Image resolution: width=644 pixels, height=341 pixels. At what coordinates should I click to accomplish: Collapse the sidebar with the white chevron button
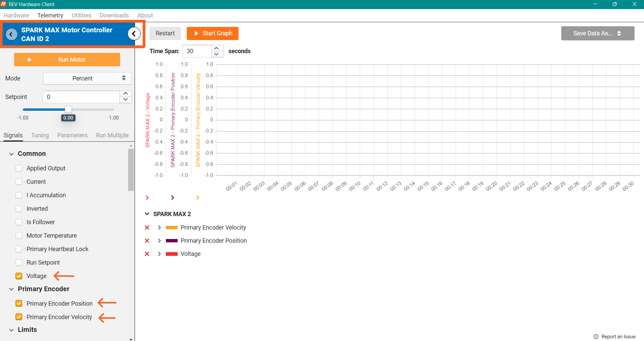pos(134,34)
